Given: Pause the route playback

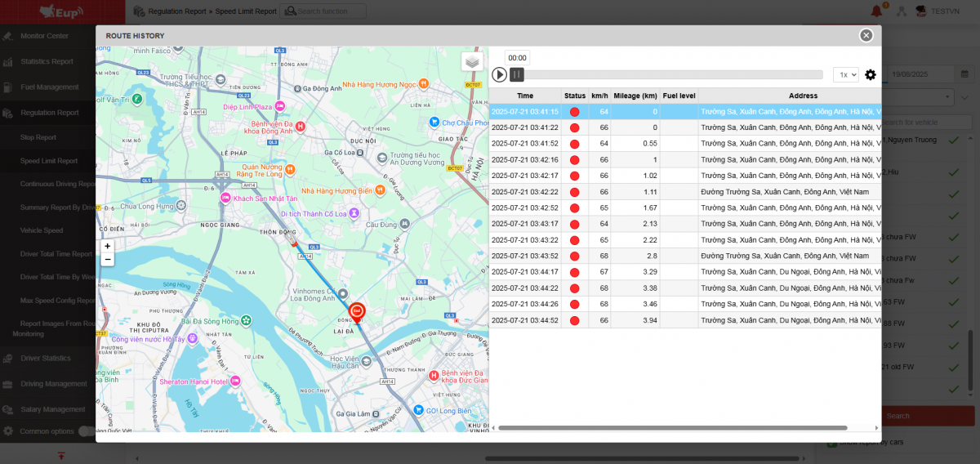Looking at the screenshot, I should (x=517, y=74).
